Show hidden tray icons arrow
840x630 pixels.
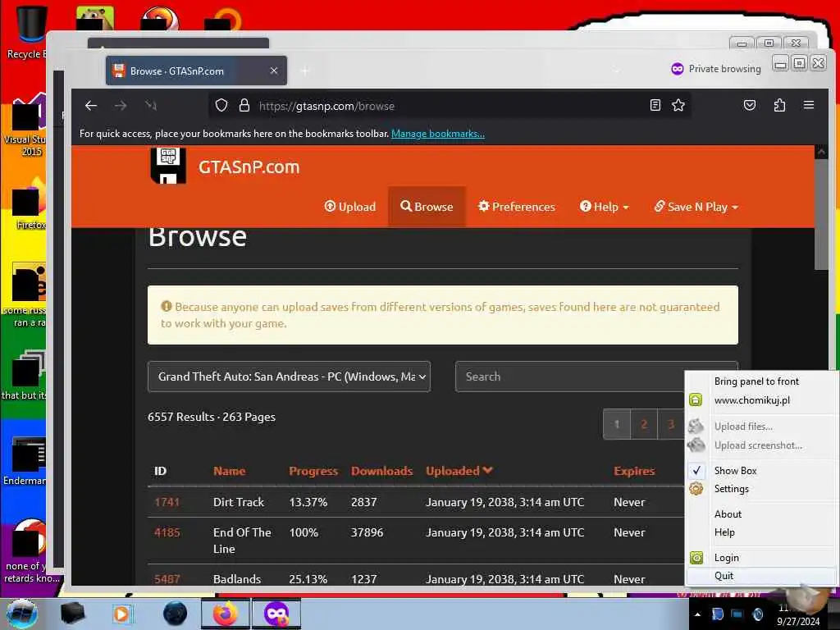pyautogui.click(x=697, y=614)
